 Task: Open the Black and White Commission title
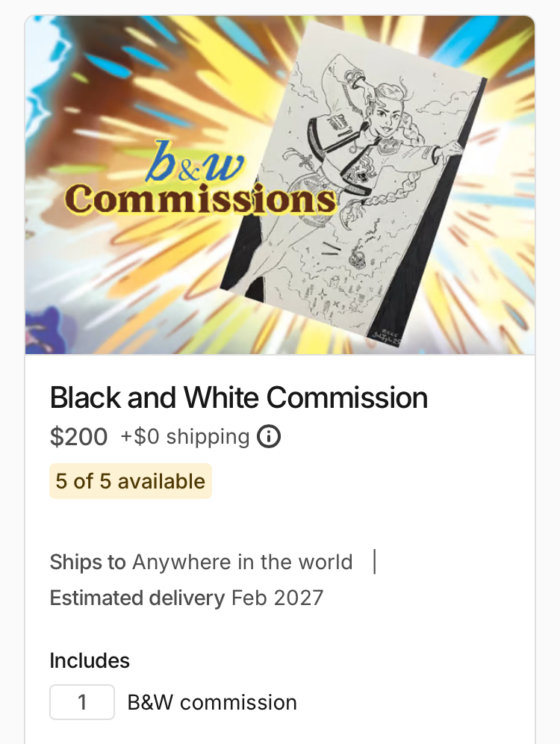238,398
